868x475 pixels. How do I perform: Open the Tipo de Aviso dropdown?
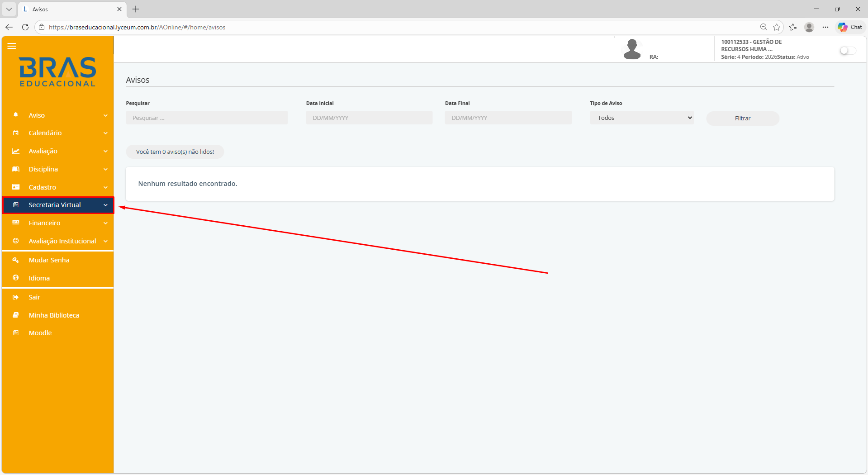point(641,118)
